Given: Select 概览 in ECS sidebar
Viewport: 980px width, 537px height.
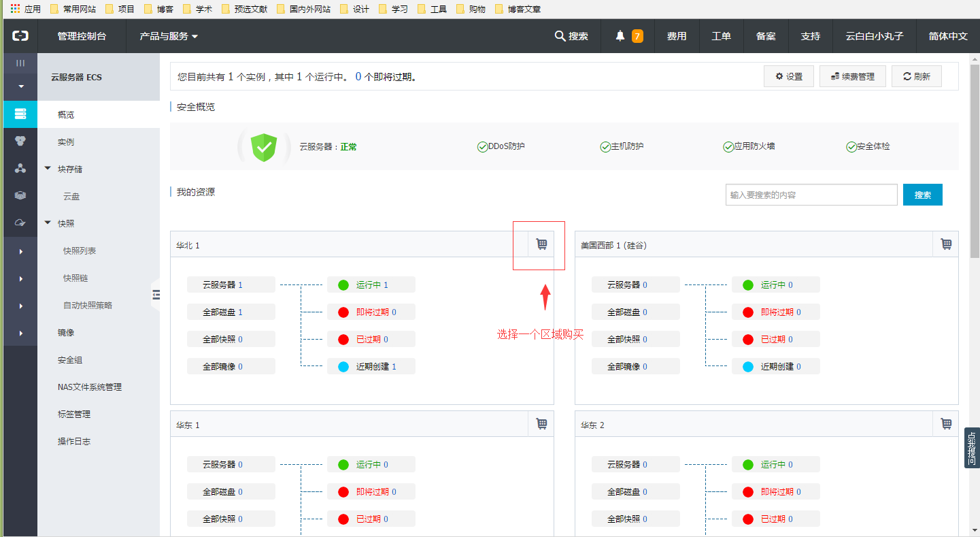Looking at the screenshot, I should click(99, 114).
